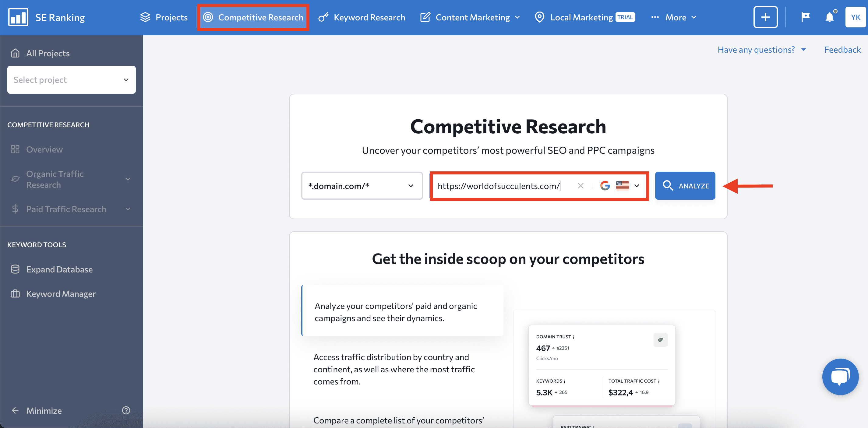
Task: Click the sidebar help question mark icon
Action: point(126,410)
